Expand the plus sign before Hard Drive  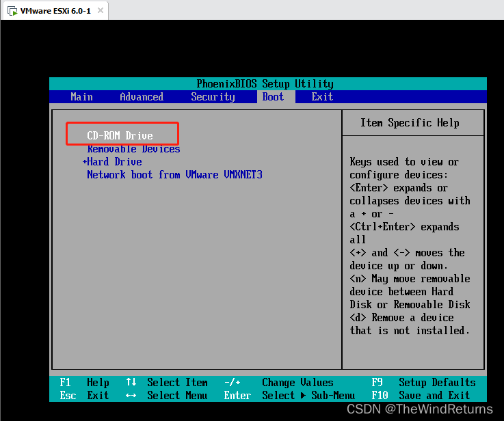85,161
